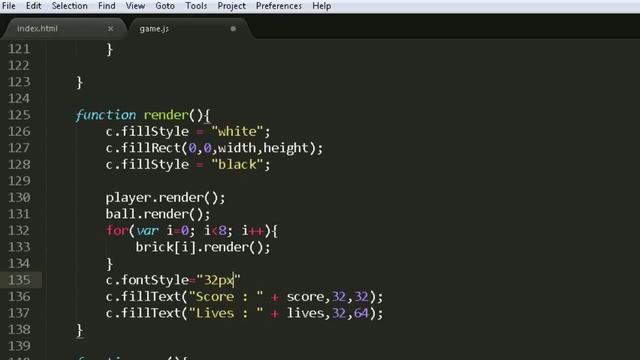Click line number 121 in gutter
The width and height of the screenshot is (640, 360).
coord(19,49)
